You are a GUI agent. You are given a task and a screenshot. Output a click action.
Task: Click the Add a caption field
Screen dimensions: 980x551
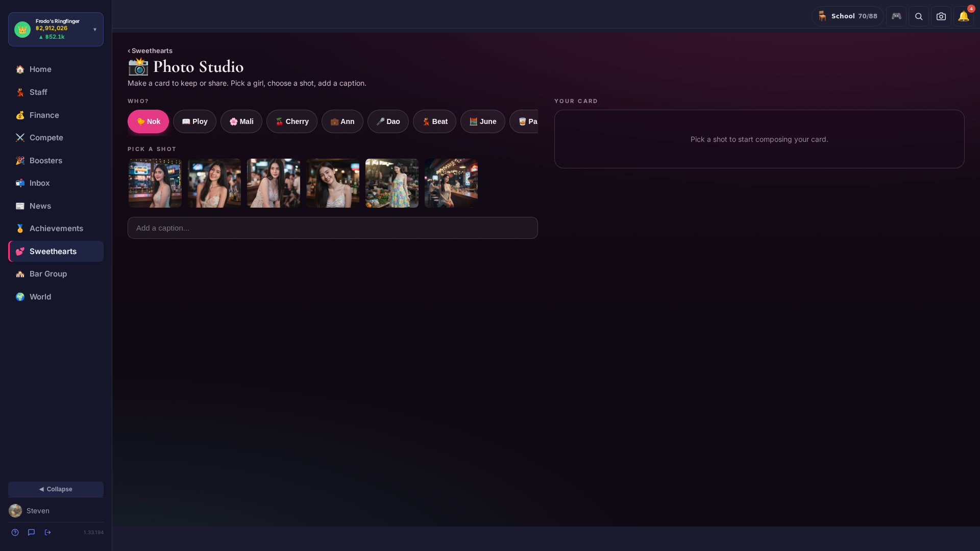(x=333, y=228)
